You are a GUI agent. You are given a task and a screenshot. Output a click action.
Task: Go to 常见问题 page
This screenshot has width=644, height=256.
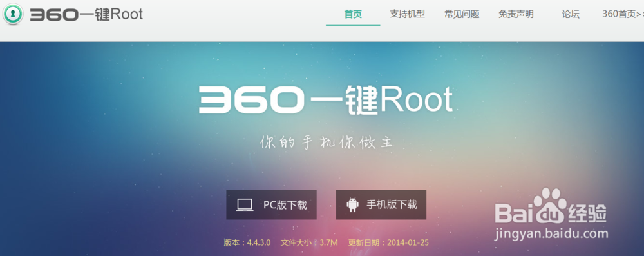[462, 14]
